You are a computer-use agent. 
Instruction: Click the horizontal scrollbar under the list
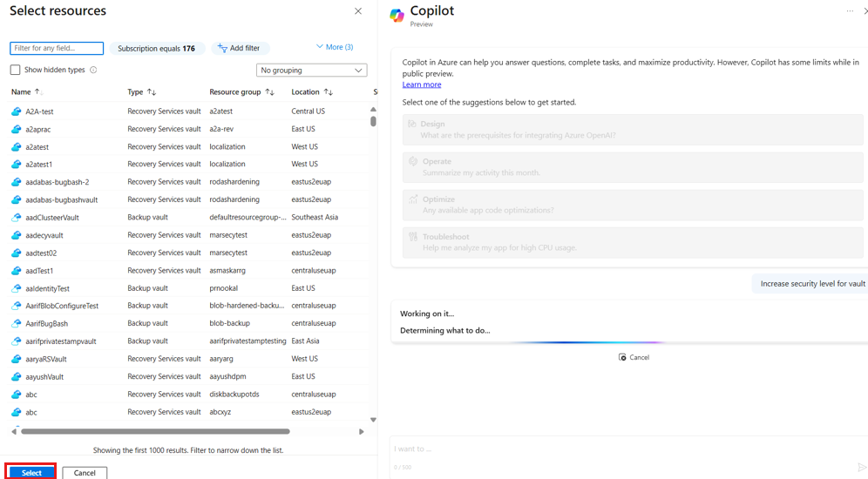(155, 431)
